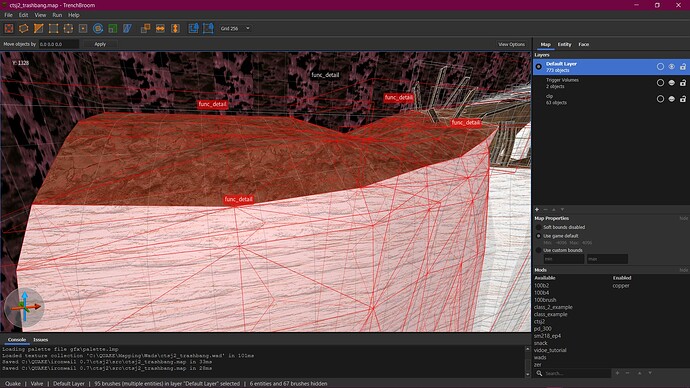
Task: Select Soft bounds disabled option
Action: 560,227
